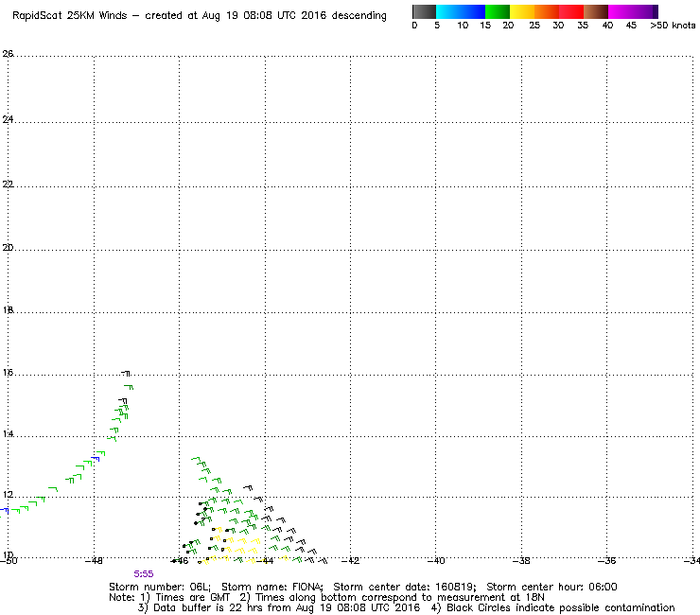Click the chart title 'RapidScat 25KM Winds'
Screen dimensions: 700x615
coord(70,16)
